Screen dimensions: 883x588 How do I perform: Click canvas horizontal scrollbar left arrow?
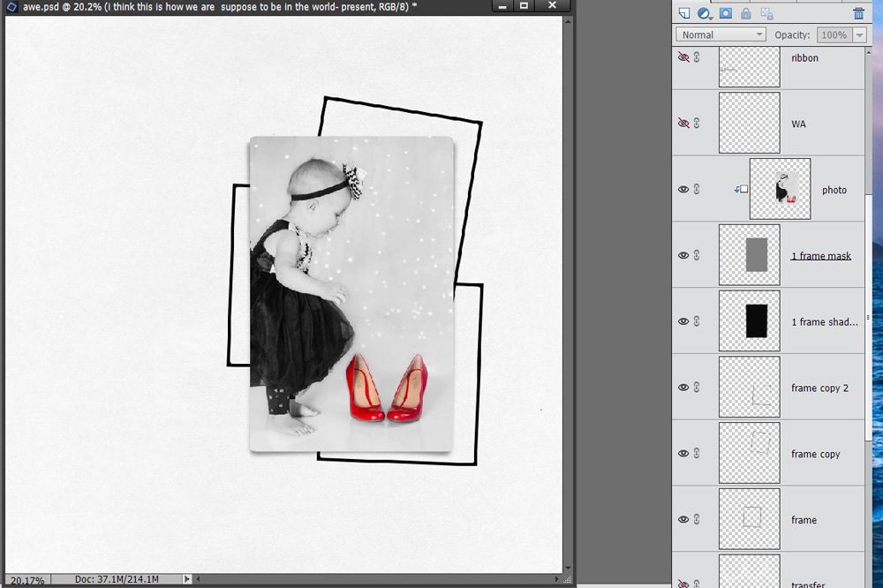pyautogui.click(x=198, y=578)
